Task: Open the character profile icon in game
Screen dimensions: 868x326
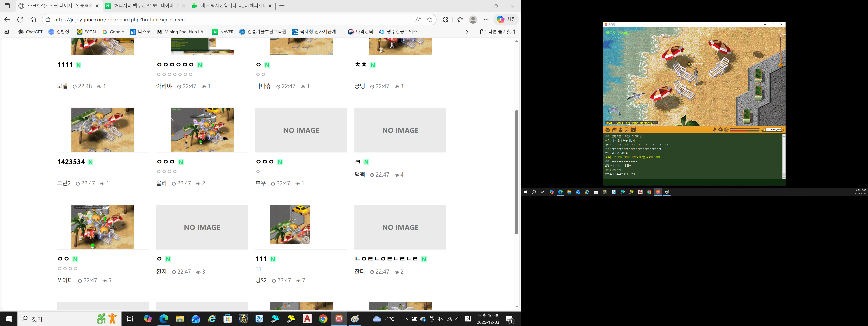Action: tap(620, 130)
